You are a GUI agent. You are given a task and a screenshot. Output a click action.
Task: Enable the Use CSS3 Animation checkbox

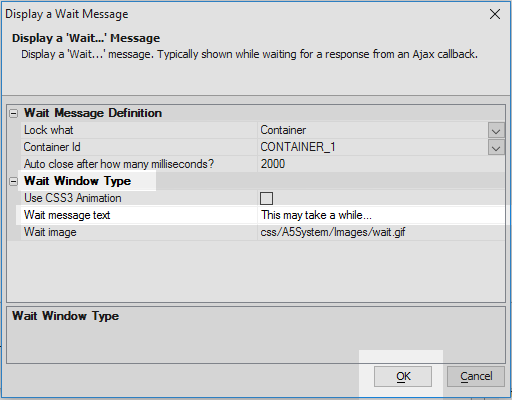[x=266, y=198]
